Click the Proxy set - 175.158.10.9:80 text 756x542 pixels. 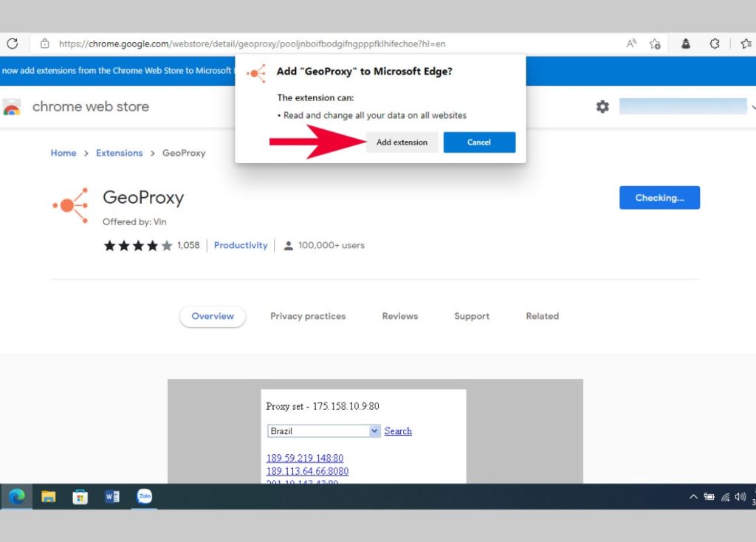(x=323, y=406)
